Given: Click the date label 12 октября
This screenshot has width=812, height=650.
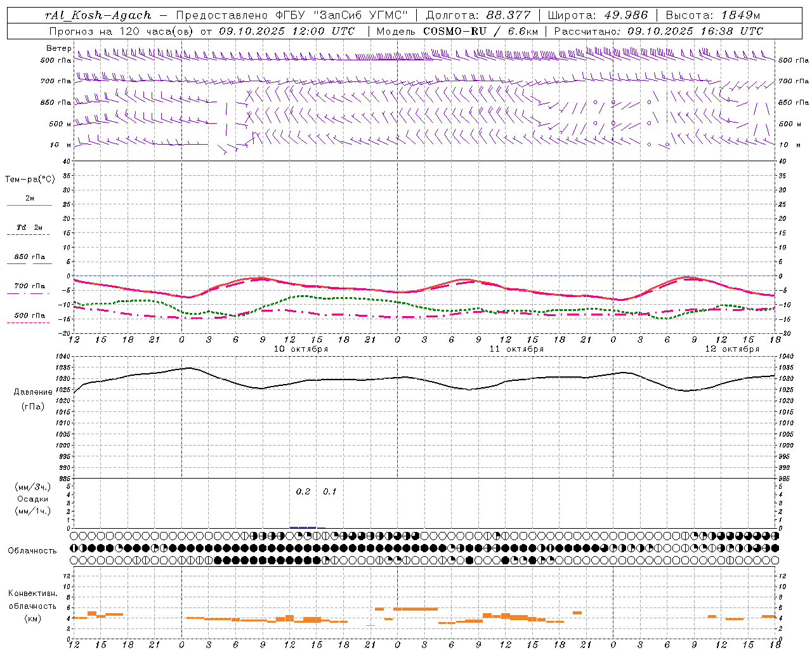Looking at the screenshot, I should pos(732,349).
